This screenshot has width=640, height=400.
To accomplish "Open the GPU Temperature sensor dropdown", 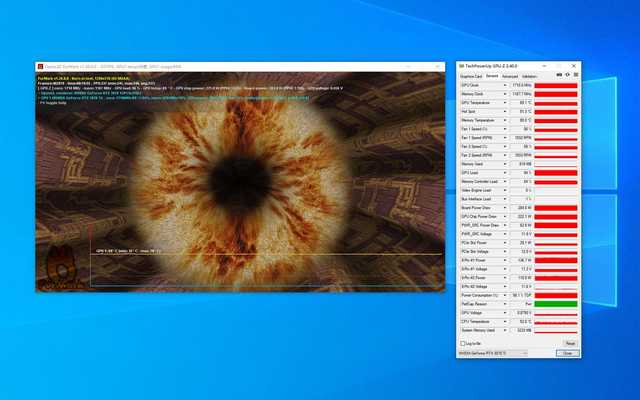I will coord(505,103).
